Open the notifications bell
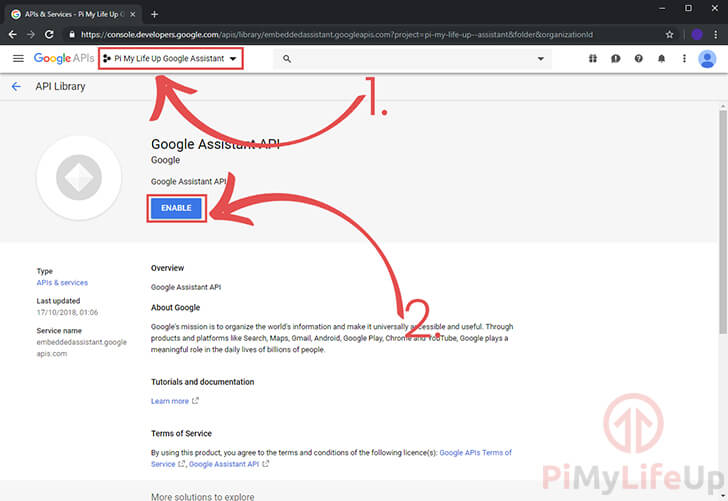This screenshot has width=728, height=501. tap(662, 59)
